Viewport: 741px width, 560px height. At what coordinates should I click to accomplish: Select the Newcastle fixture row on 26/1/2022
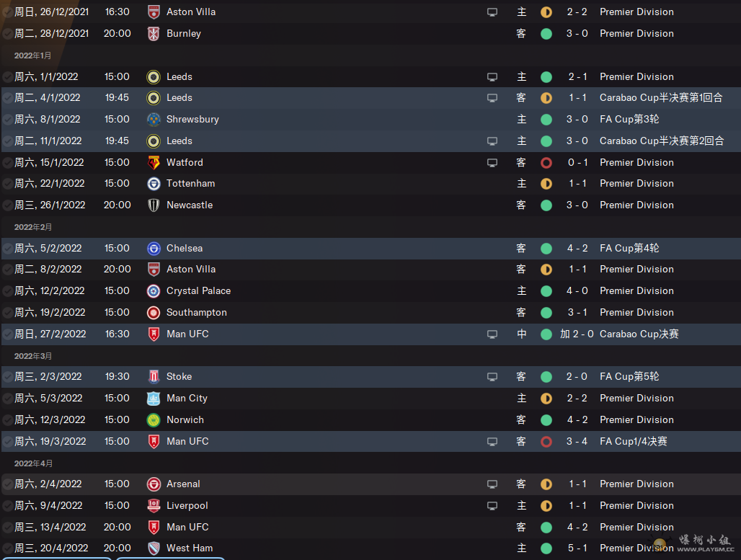370,205
